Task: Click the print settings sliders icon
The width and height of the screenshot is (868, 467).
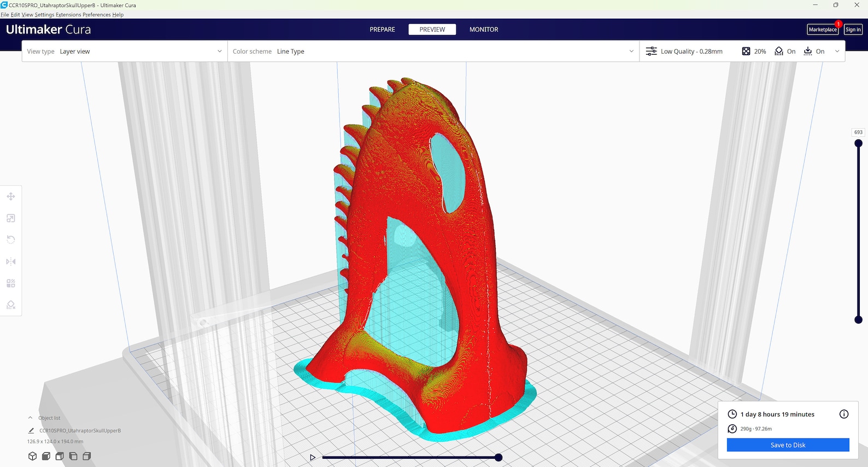Action: coord(652,51)
